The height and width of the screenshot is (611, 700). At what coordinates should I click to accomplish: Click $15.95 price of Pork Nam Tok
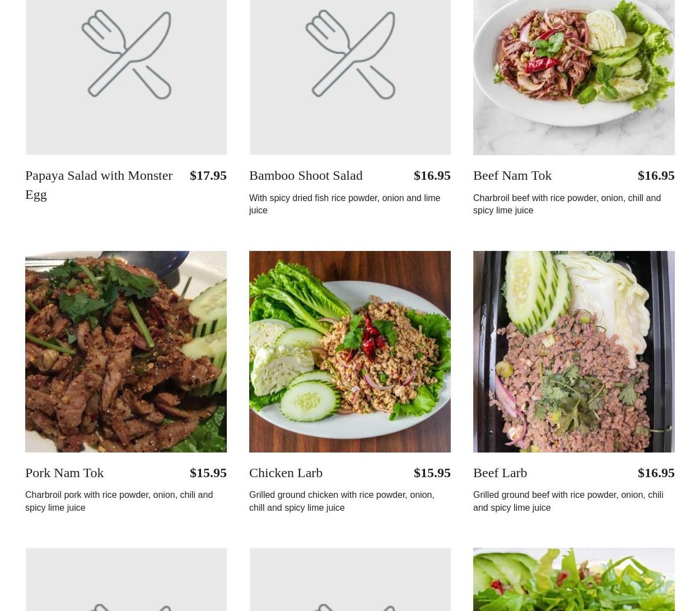pos(208,473)
